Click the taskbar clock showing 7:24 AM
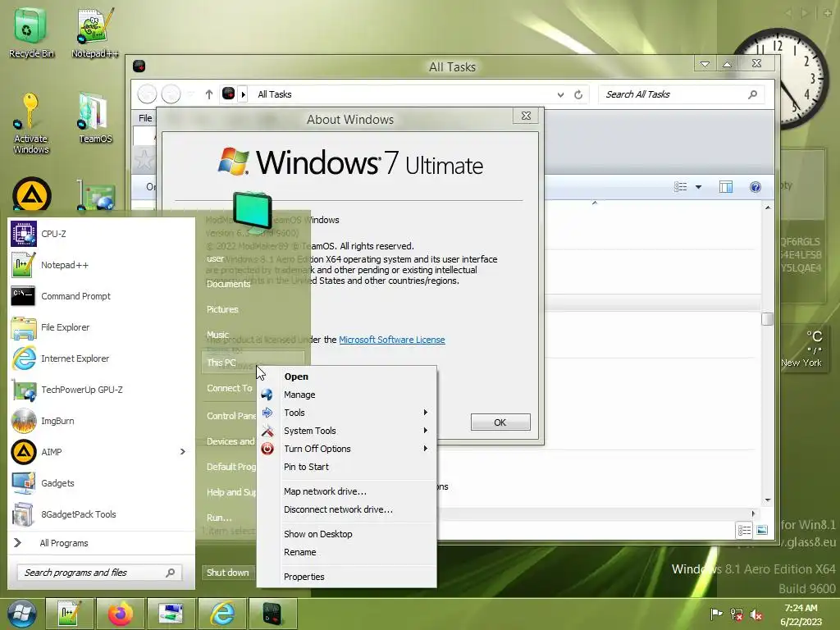This screenshot has width=840, height=630. coord(801,614)
